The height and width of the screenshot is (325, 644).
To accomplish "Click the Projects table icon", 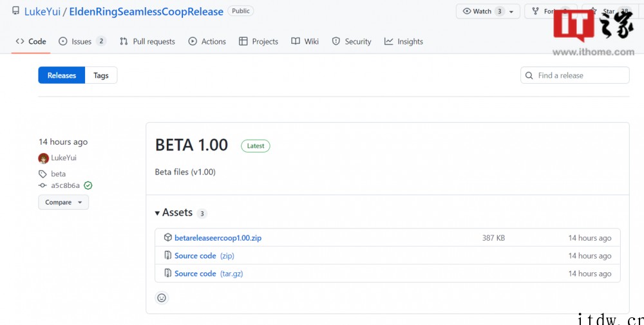I will click(243, 41).
